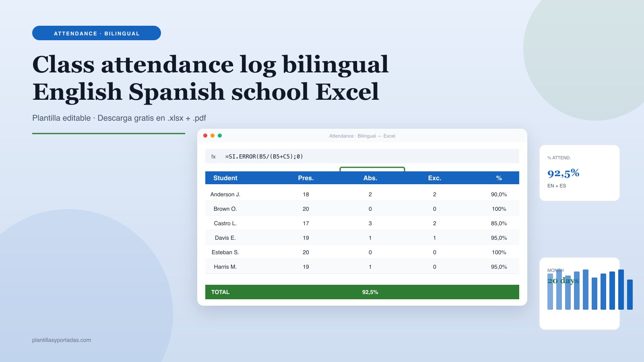The image size is (644, 362).
Task: Click the formula =SI.ERROR(B5/(B5+C5);0)
Action: click(x=264, y=156)
